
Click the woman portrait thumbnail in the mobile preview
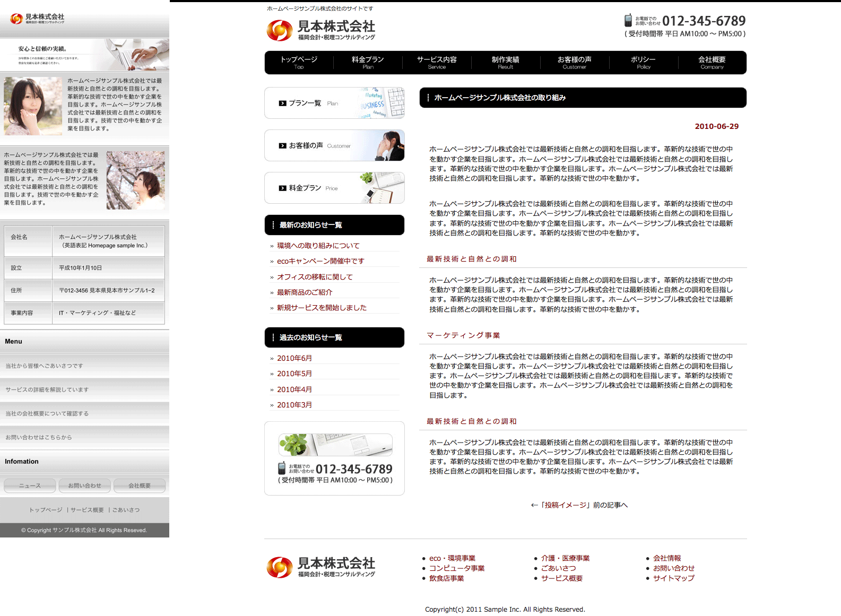33,106
